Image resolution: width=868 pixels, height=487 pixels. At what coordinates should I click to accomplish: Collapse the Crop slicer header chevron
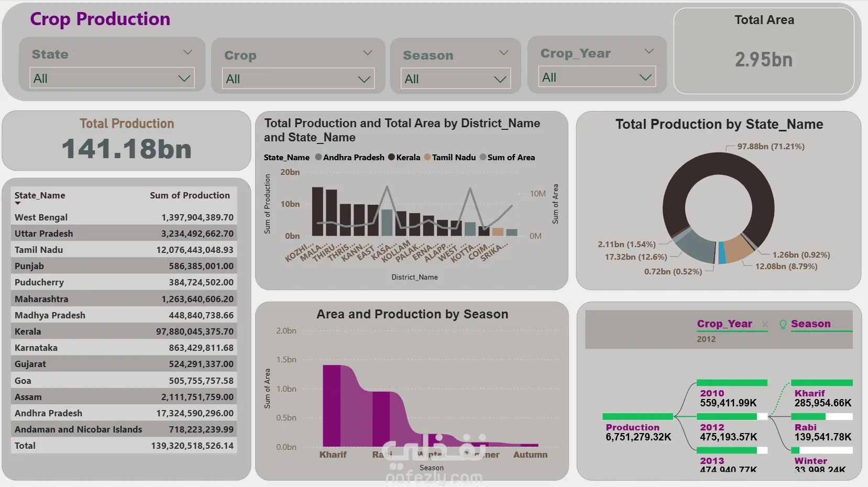(367, 53)
